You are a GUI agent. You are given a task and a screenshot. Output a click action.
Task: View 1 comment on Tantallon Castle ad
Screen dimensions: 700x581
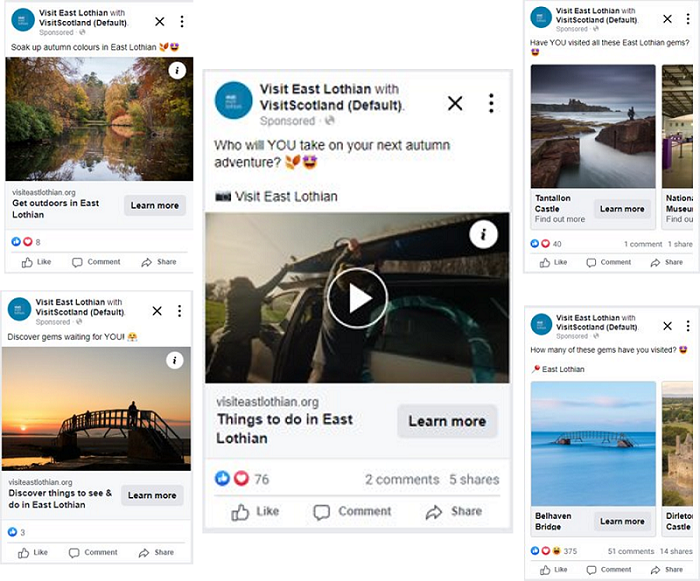pos(643,244)
